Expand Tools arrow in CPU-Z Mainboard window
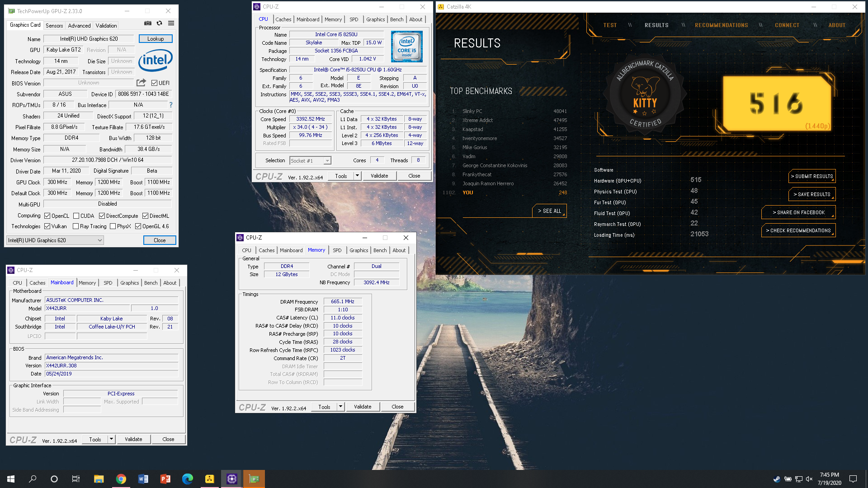This screenshot has height=488, width=868. pos(111,439)
